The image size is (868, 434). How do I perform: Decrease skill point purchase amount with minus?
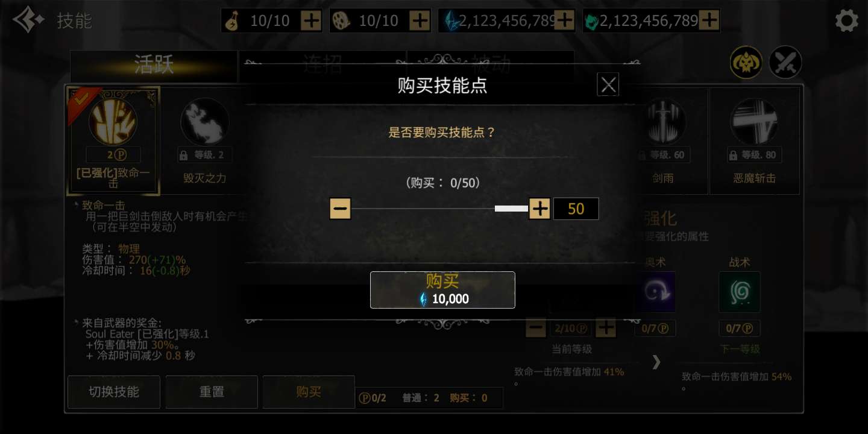click(341, 209)
